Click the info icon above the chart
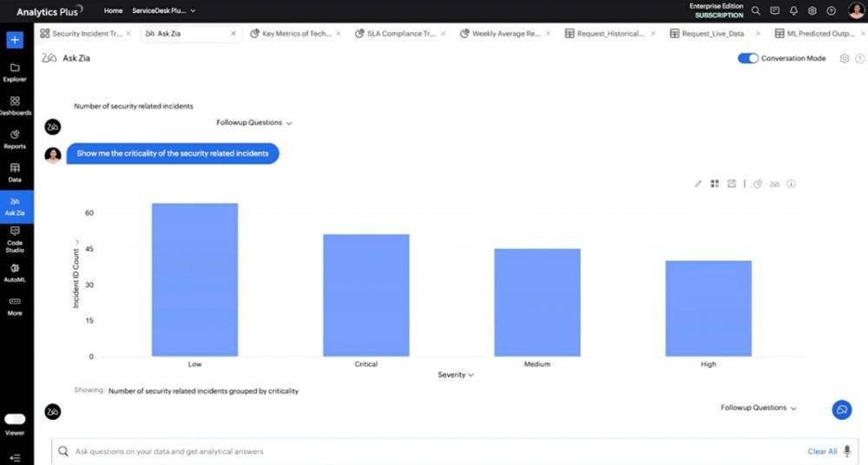Image resolution: width=868 pixels, height=465 pixels. (x=791, y=184)
